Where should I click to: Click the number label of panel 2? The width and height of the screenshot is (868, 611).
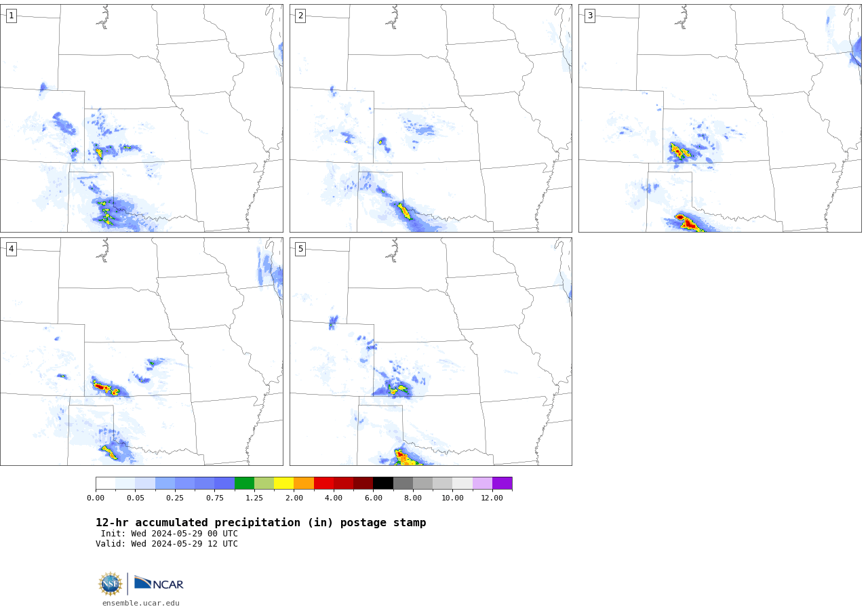click(300, 16)
